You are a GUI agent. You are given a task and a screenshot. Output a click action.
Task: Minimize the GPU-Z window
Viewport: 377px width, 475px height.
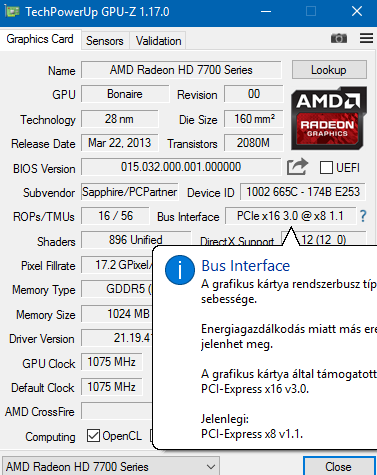(x=266, y=12)
